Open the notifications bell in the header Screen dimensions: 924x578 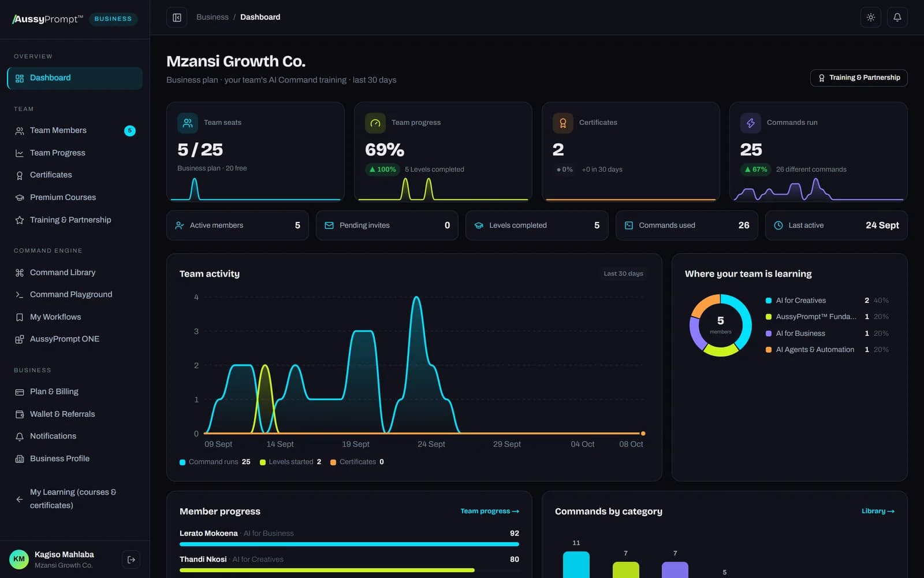point(897,17)
